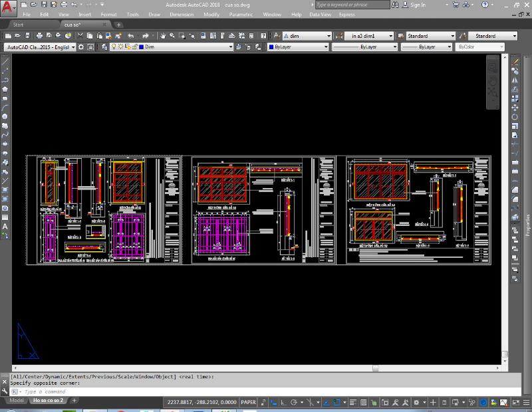Viewport: 532px width, 412px height.
Task: Select the Circle draw tool
Action: click(x=5, y=117)
